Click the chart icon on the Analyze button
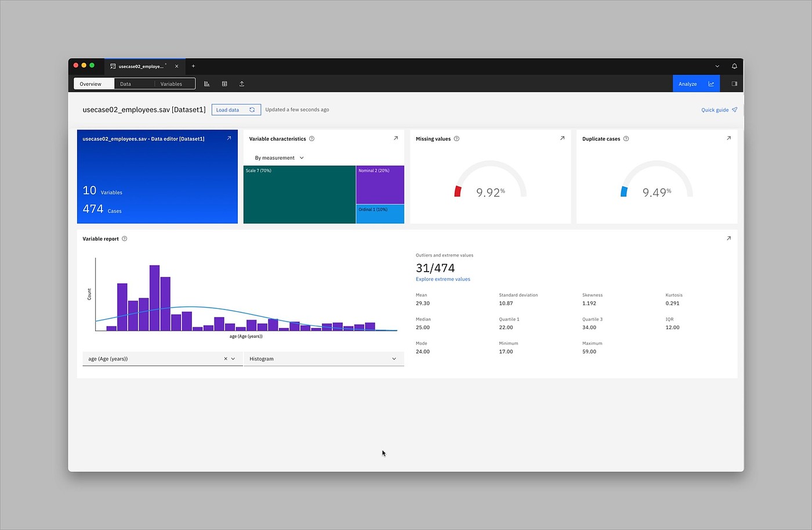 (x=711, y=84)
